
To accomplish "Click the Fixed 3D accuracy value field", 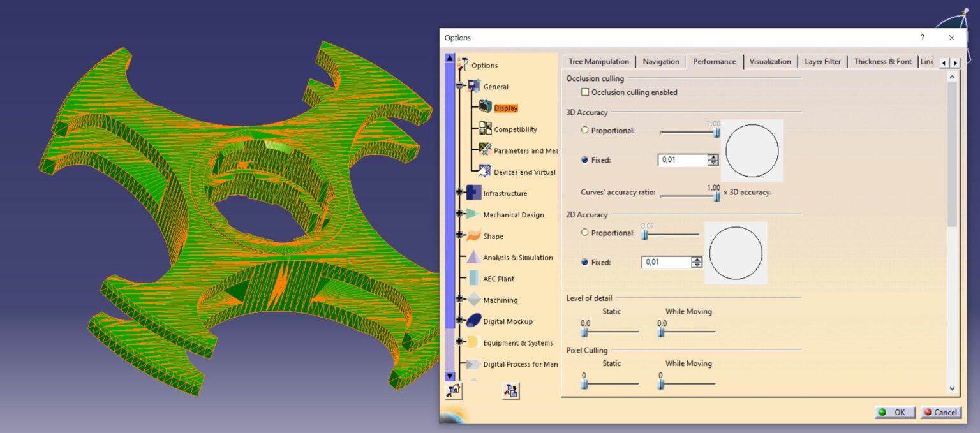I will tap(683, 159).
